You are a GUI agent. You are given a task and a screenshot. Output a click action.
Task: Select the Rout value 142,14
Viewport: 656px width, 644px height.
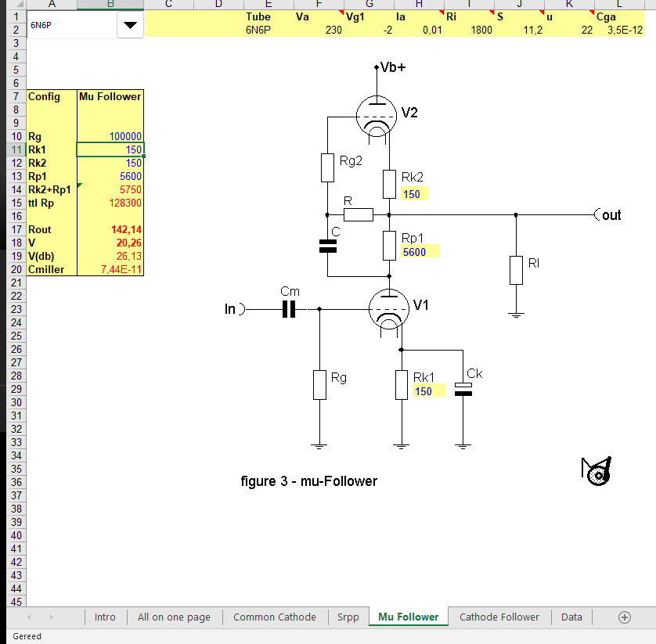(x=110, y=229)
